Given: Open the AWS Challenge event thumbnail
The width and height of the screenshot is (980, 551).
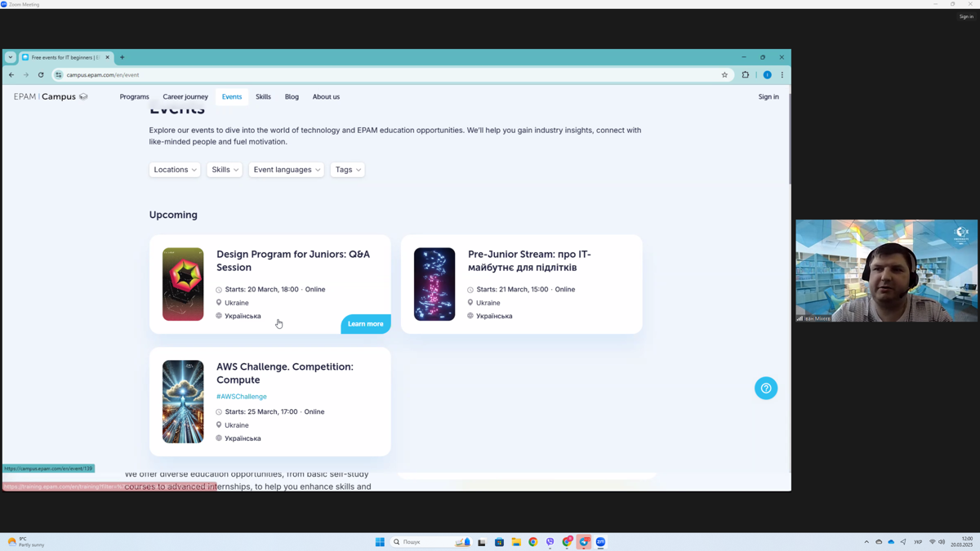Looking at the screenshot, I should [183, 402].
